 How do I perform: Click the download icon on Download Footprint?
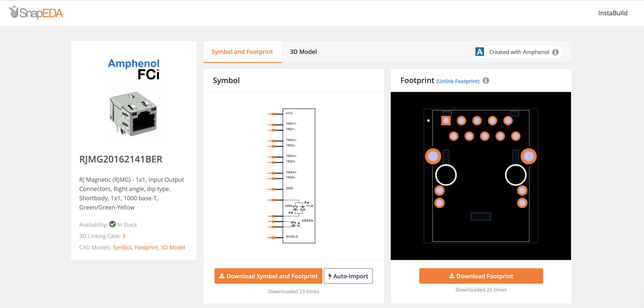click(452, 276)
